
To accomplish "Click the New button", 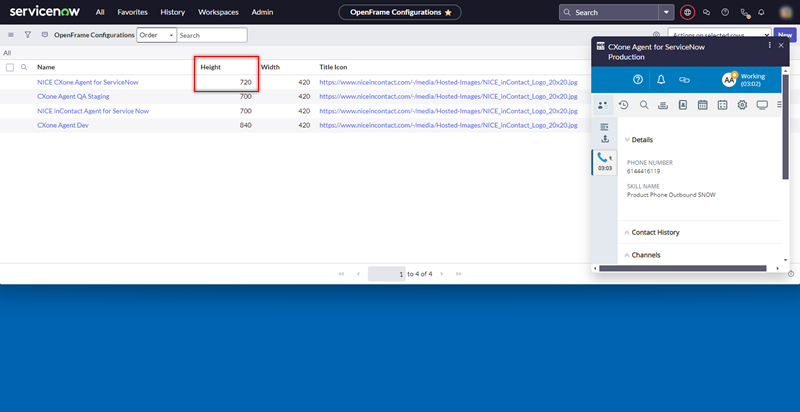I will 785,35.
